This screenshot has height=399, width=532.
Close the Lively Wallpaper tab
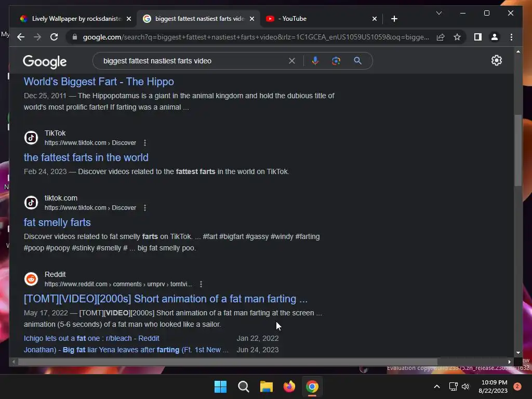(129, 19)
